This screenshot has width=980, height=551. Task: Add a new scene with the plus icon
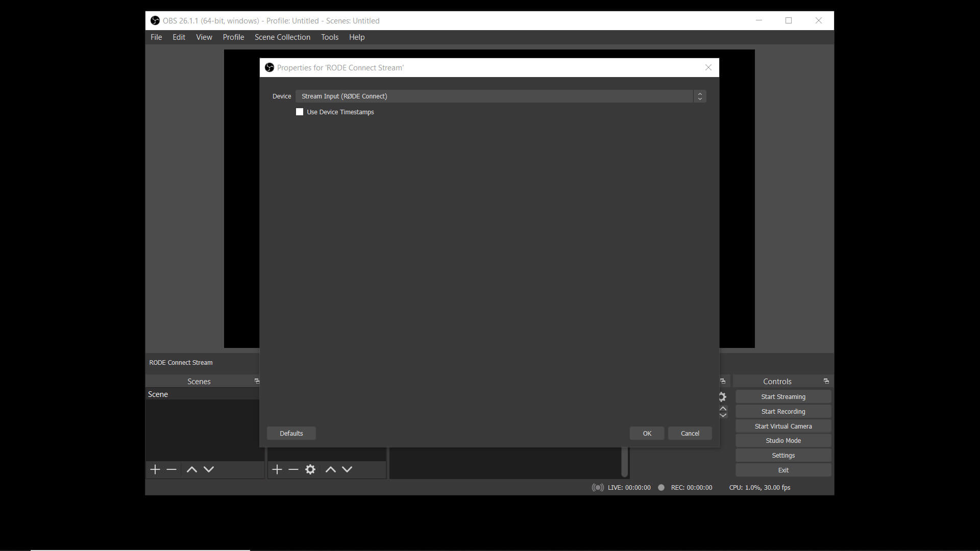pos(155,469)
